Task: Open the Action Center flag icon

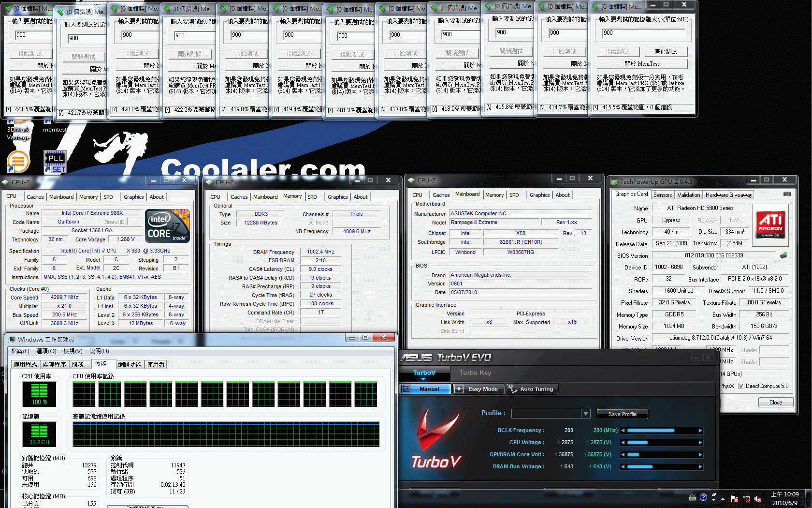Action: 735,499
